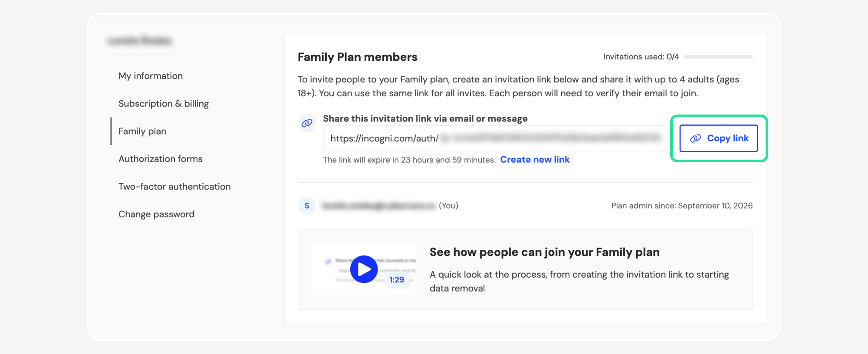
Task: Go to Change password
Action: coord(156,214)
